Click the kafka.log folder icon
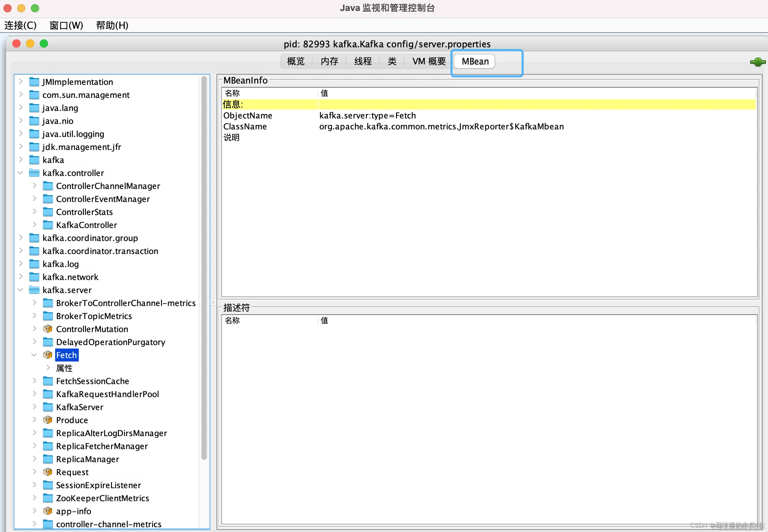The width and height of the screenshot is (768, 532). (x=34, y=264)
